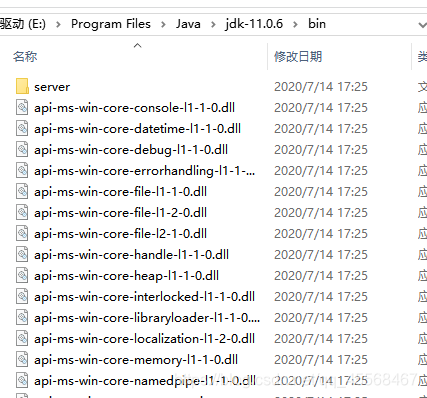Select the api-ms-win-core-datetime-l1-1-0.dll file icon
This screenshot has height=398, width=427.
tap(22, 129)
